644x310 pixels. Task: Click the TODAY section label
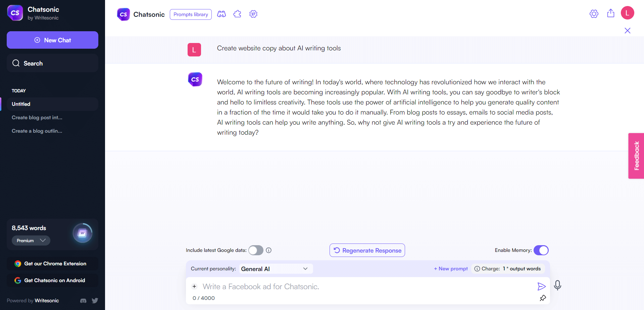click(x=19, y=91)
